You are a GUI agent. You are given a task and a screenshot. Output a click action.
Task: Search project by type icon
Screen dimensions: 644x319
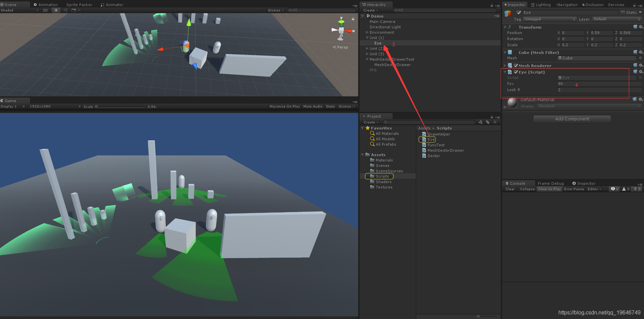481,122
